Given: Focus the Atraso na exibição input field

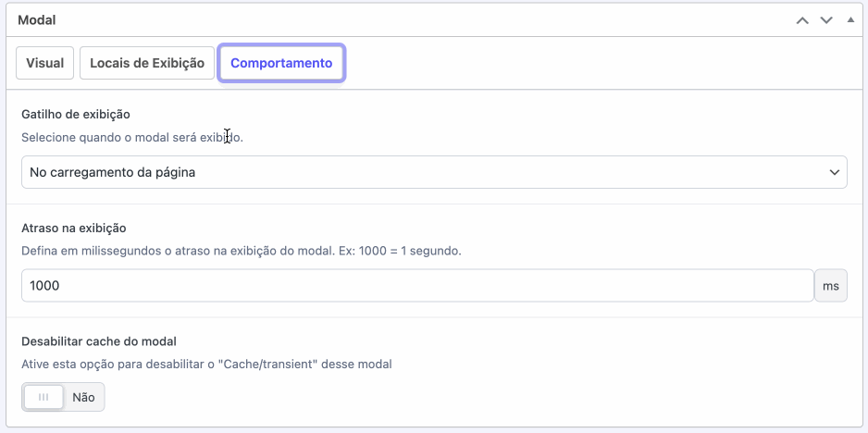Looking at the screenshot, I should 416,286.
